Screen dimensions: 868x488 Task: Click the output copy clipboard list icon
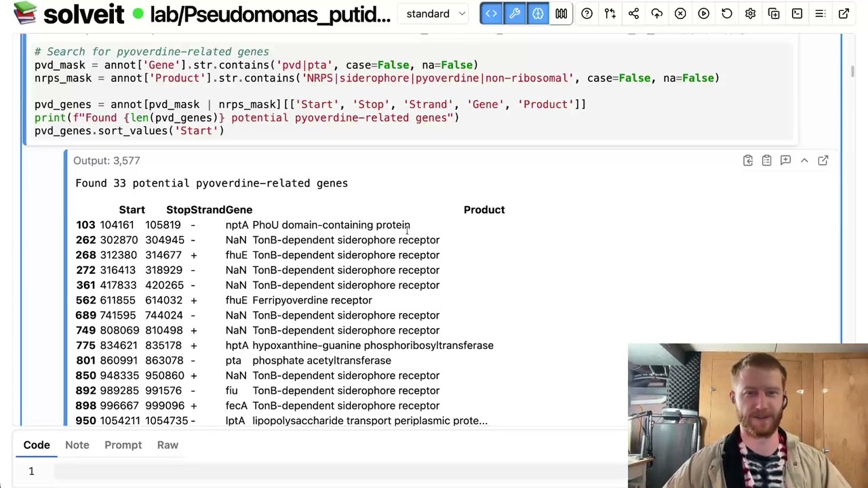pyautogui.click(x=766, y=161)
